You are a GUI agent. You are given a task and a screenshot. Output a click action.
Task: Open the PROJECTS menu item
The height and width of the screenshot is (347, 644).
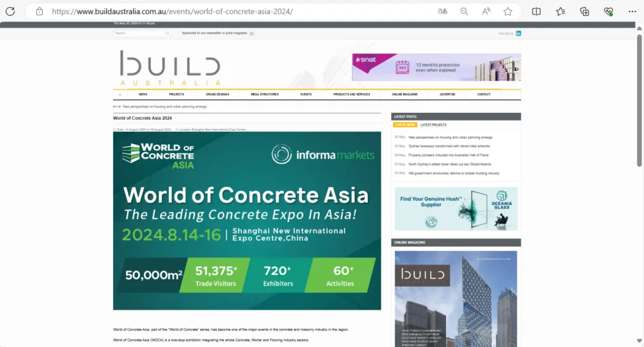tap(177, 94)
